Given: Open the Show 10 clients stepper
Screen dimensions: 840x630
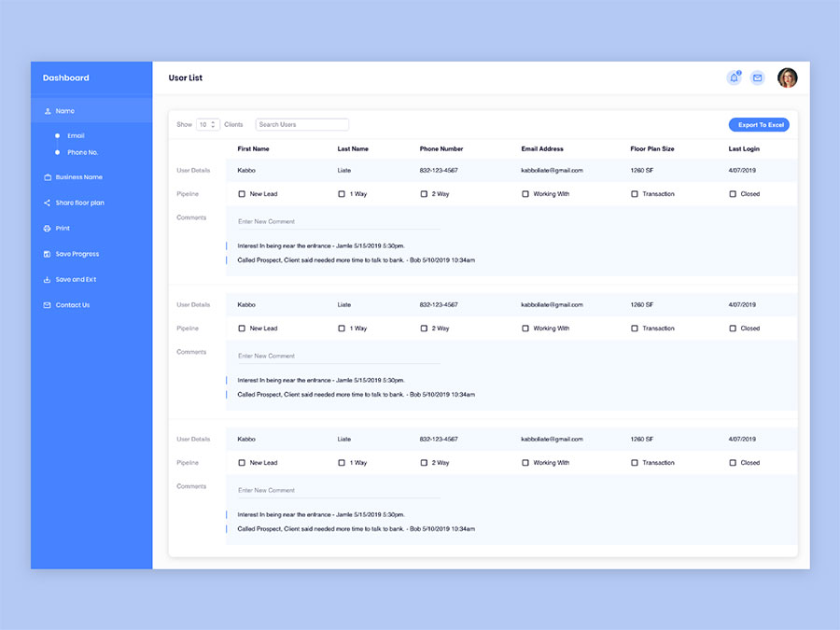Looking at the screenshot, I should pyautogui.click(x=208, y=124).
